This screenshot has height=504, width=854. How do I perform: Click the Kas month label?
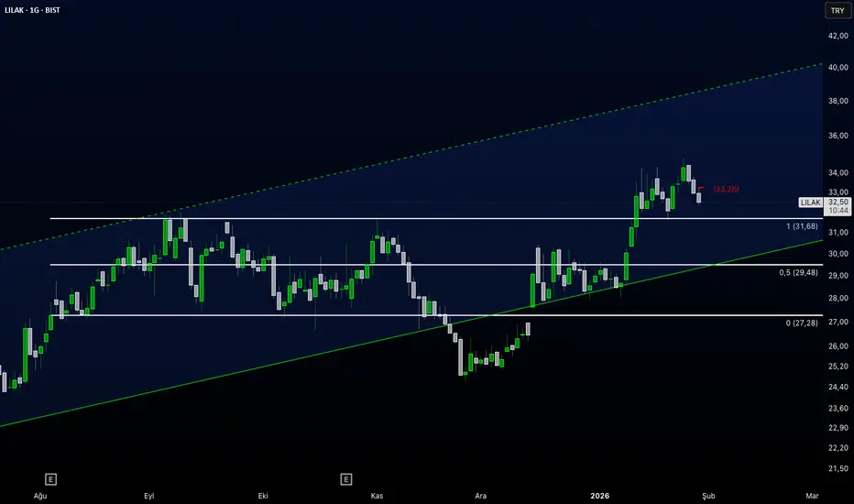point(377,496)
